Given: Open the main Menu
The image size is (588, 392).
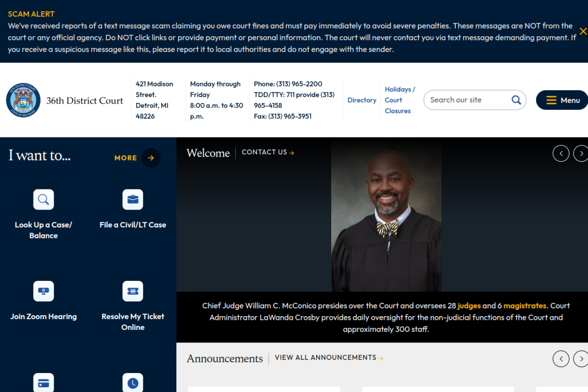Looking at the screenshot, I should point(562,100).
